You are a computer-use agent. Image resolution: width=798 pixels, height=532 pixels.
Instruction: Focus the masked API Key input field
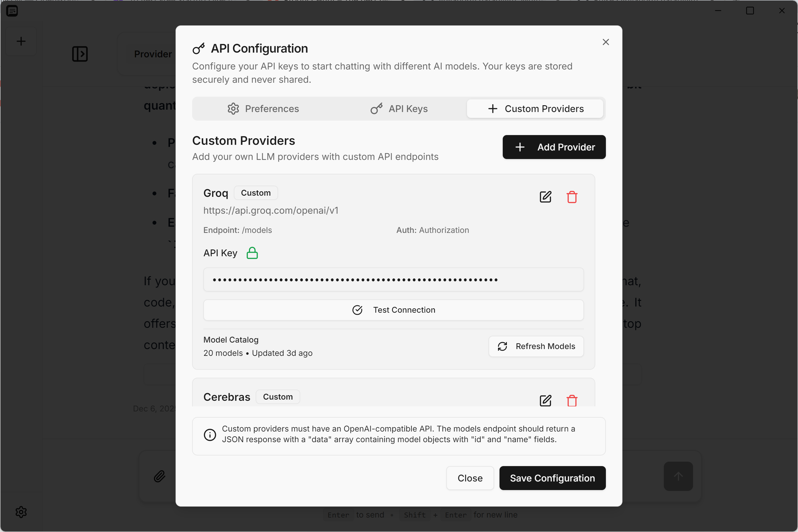pyautogui.click(x=393, y=280)
